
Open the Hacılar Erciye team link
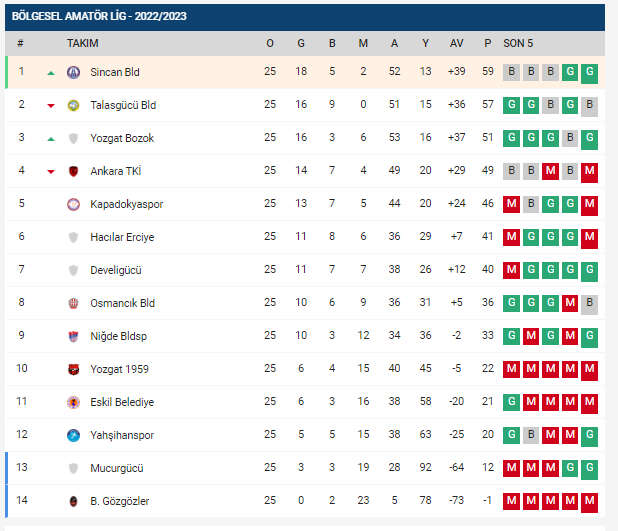point(122,237)
